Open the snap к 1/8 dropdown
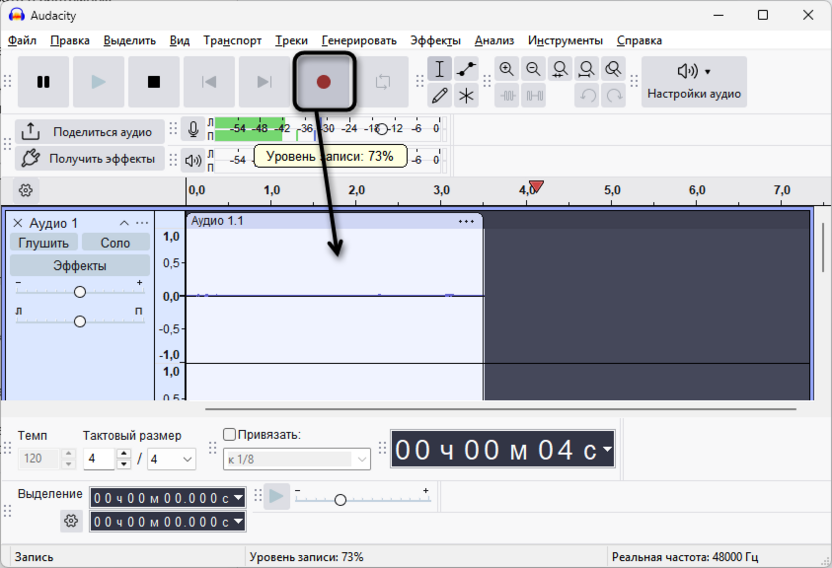Viewport: 832px width, 568px height. point(297,459)
